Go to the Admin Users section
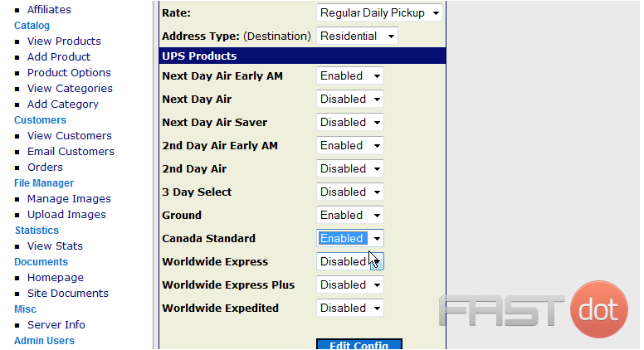 tap(44, 341)
